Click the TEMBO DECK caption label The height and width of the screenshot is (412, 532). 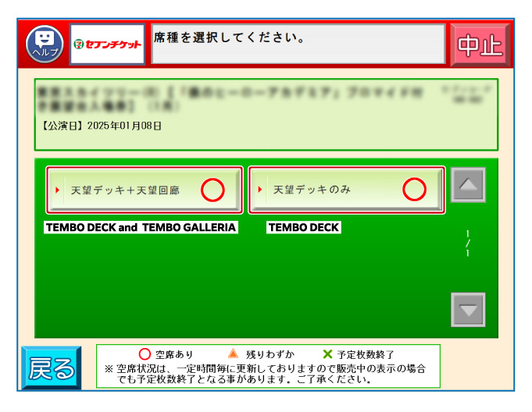[x=304, y=228]
